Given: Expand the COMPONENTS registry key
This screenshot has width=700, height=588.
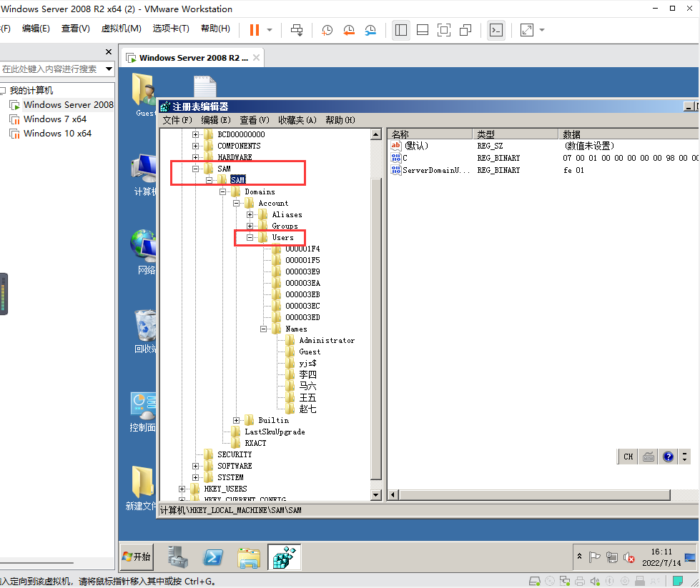Looking at the screenshot, I should [x=195, y=146].
